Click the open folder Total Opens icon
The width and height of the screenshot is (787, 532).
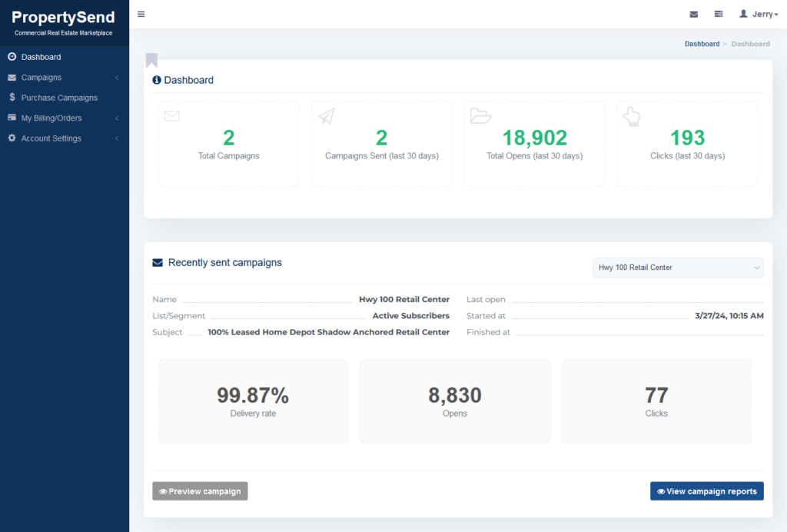[480, 115]
